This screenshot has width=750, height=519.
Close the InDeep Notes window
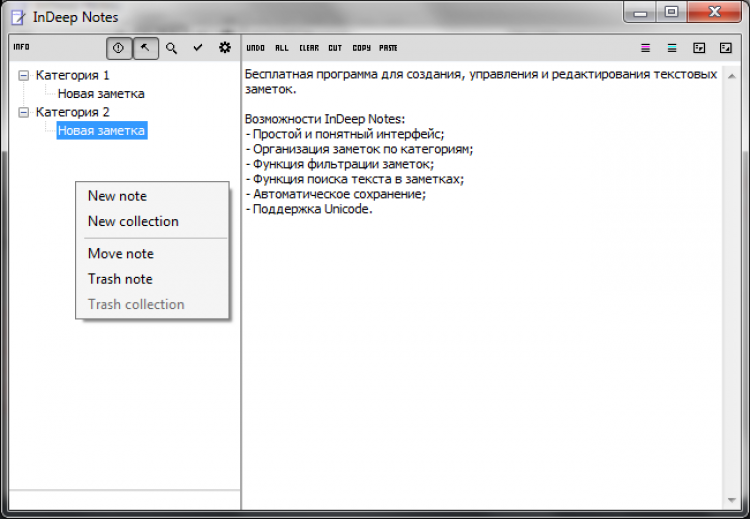715,12
